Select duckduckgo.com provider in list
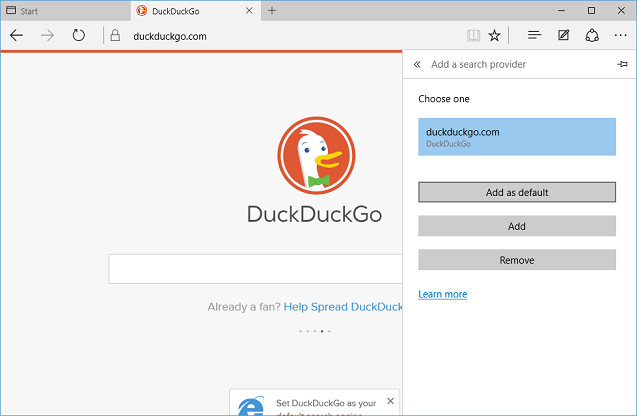Screen dimensions: 637x416 point(517,137)
